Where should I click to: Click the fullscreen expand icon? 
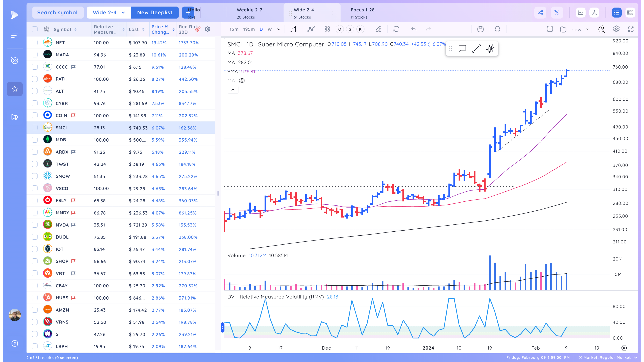631,29
